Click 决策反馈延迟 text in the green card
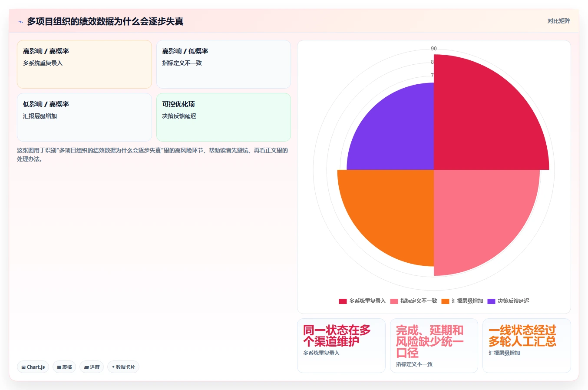 click(x=179, y=116)
